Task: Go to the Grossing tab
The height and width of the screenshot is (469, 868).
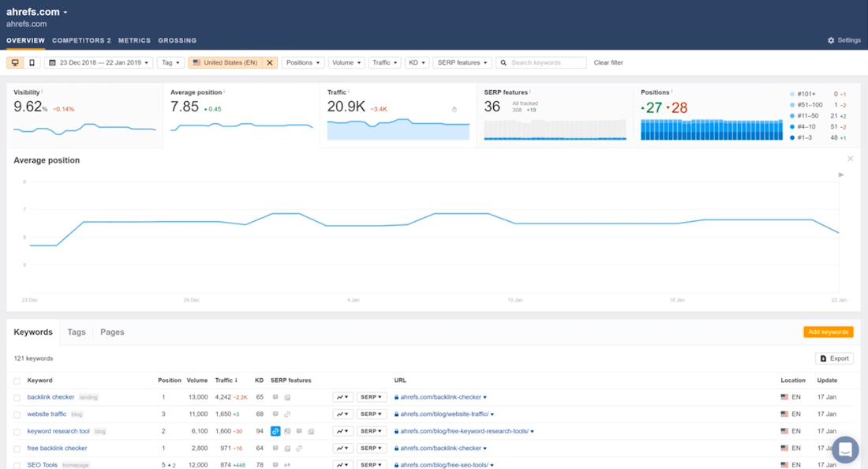Action: click(177, 40)
